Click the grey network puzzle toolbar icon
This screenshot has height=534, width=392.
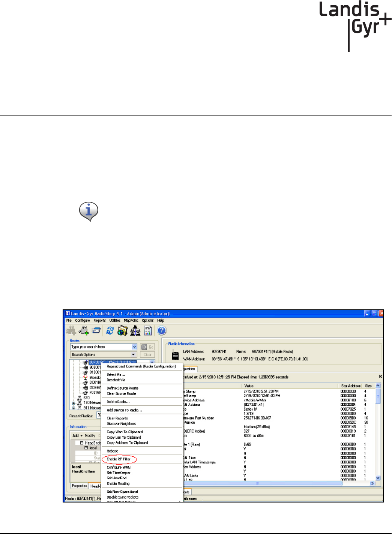click(x=71, y=330)
